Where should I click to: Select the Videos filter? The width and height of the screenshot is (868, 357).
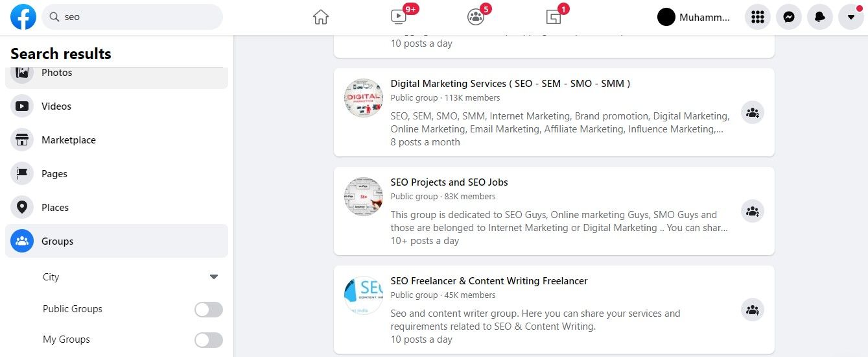pyautogui.click(x=117, y=106)
